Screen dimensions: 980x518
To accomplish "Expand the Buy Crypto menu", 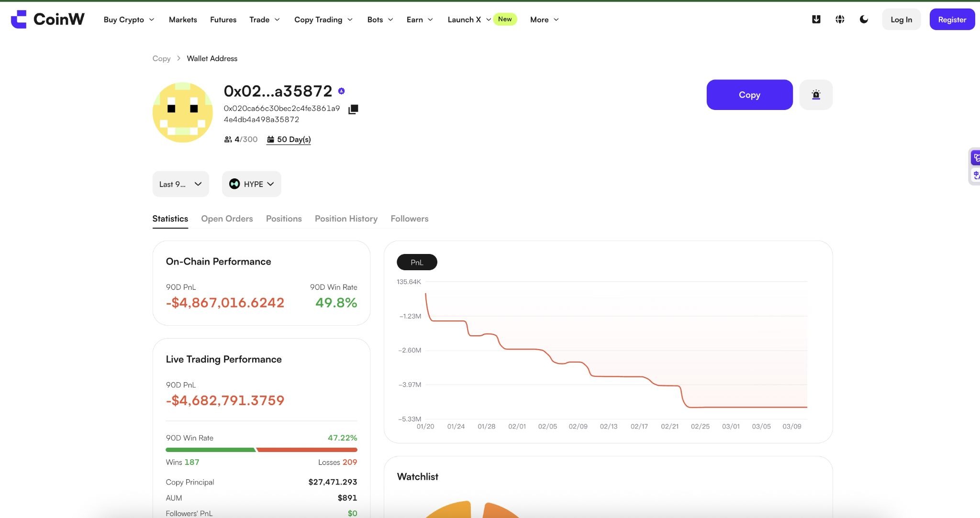I will tap(129, 20).
